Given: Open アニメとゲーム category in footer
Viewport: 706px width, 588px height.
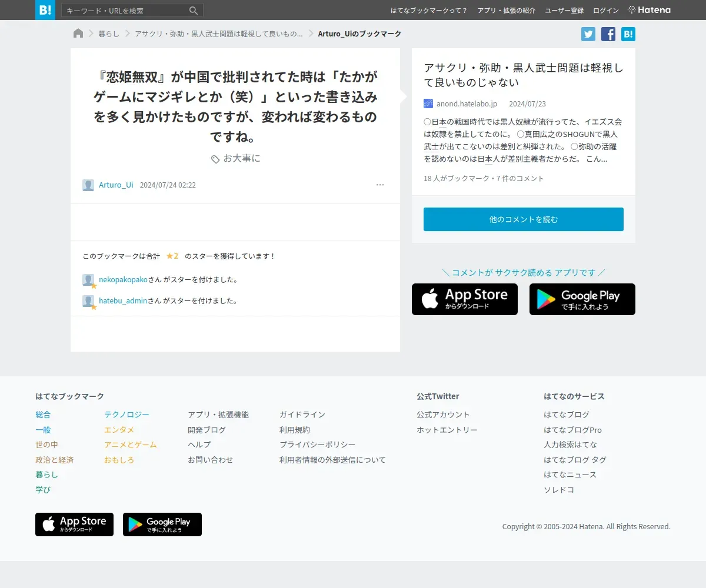Looking at the screenshot, I should [x=131, y=445].
